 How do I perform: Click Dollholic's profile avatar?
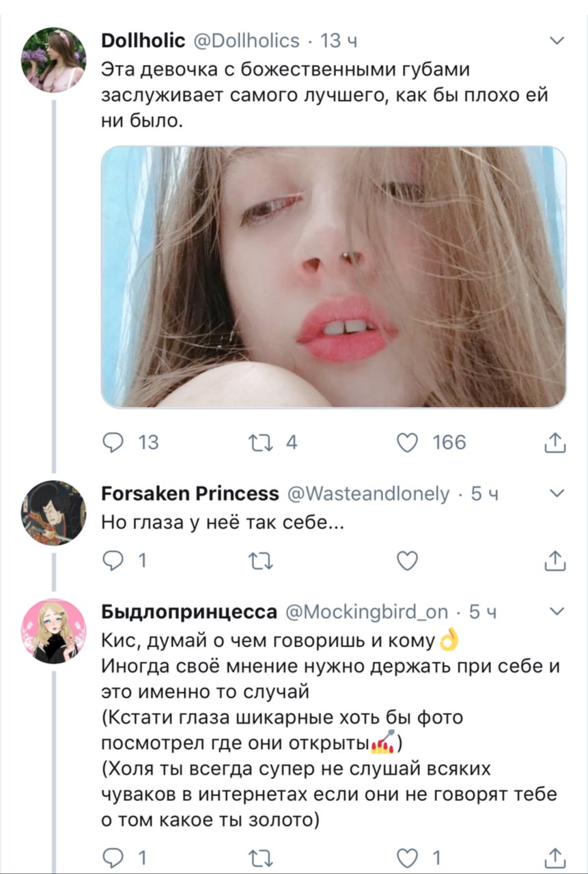[53, 61]
